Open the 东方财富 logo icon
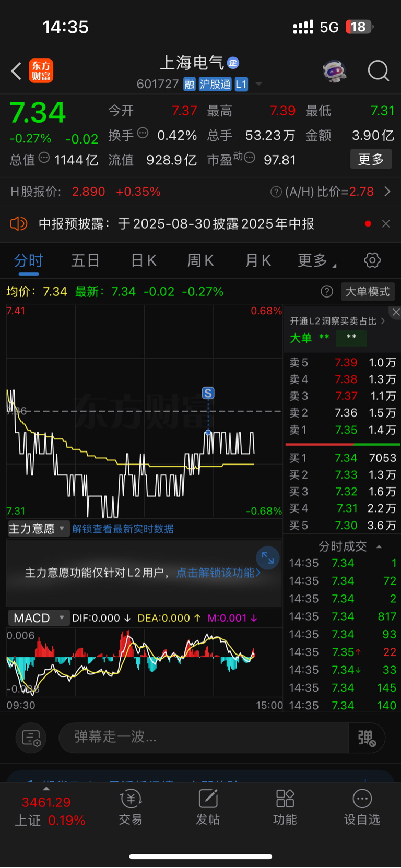Screen dimensions: 401x868 click(41, 71)
